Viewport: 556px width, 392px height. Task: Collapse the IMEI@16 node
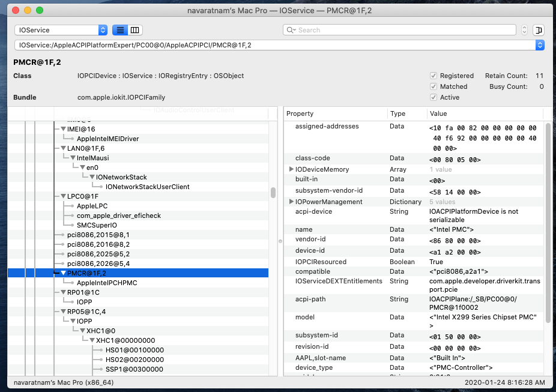[x=63, y=129]
